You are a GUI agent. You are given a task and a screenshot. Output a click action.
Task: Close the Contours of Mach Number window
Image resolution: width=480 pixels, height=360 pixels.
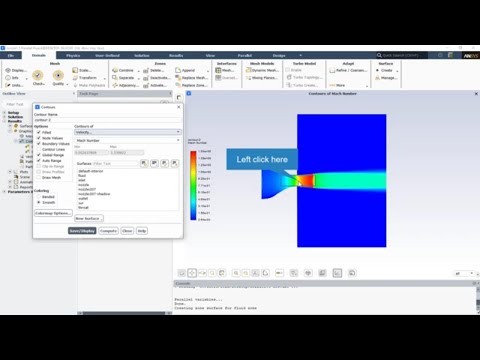click(476, 94)
